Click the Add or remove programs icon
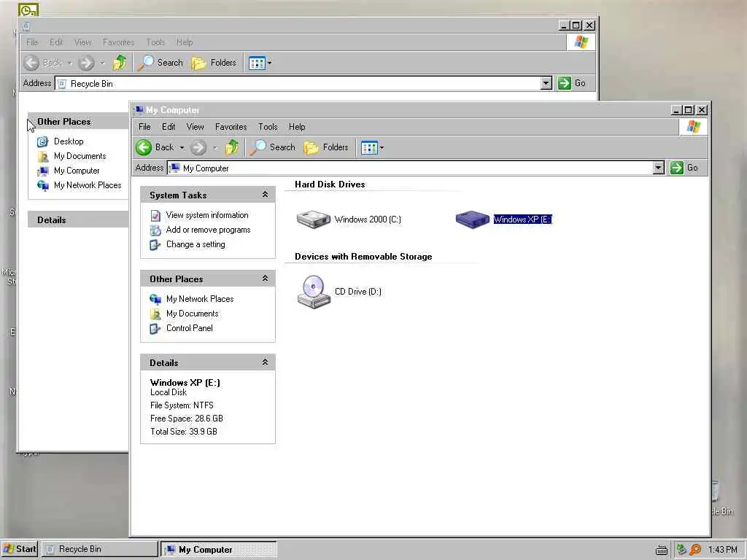The height and width of the screenshot is (560, 747). coord(155,230)
